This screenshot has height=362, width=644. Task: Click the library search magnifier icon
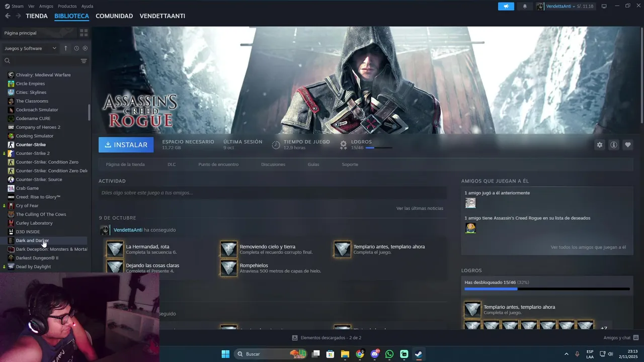(x=7, y=61)
